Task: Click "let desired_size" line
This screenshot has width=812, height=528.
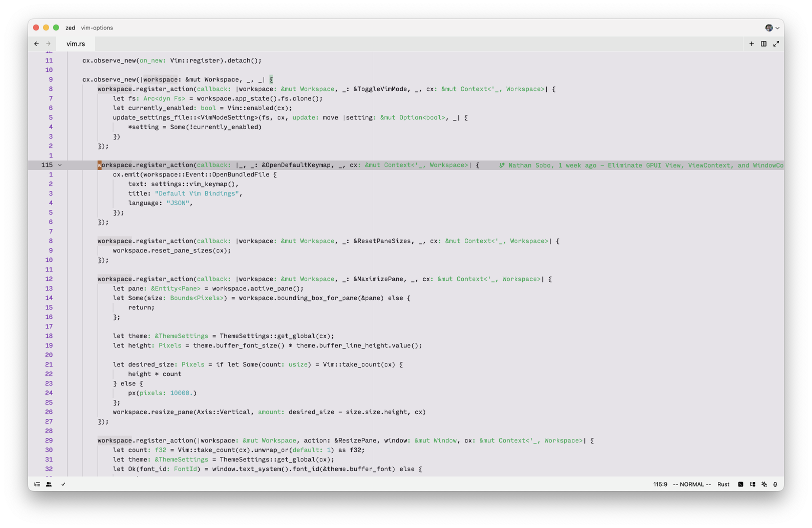Action: click(x=258, y=364)
